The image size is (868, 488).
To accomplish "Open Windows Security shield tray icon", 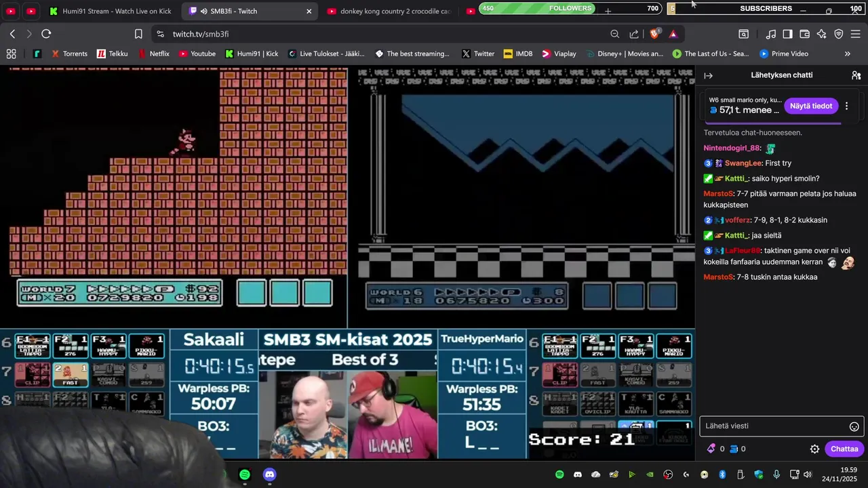I will pos(758,474).
